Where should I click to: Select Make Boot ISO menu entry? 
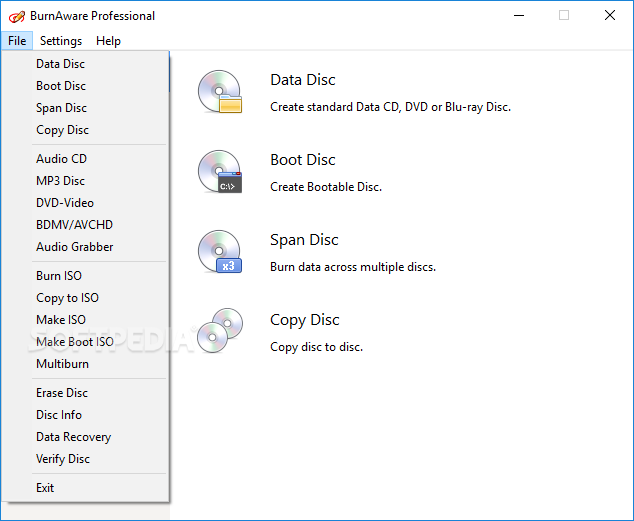coord(85,342)
